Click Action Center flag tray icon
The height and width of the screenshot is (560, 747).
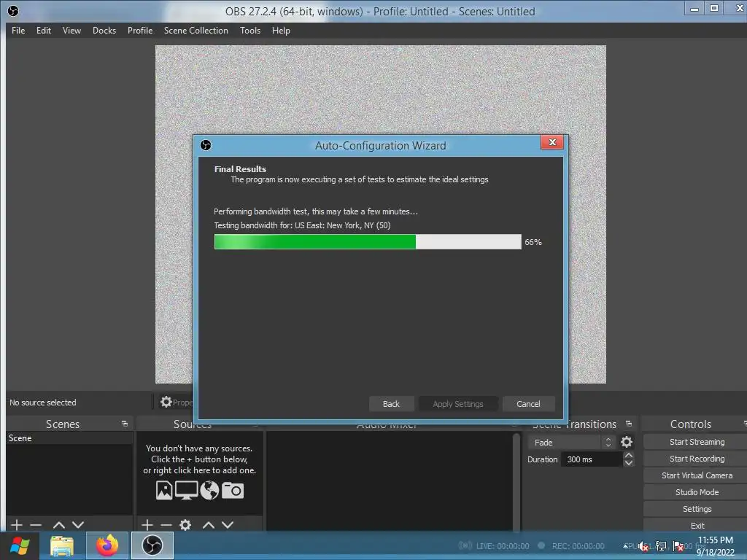click(x=678, y=546)
